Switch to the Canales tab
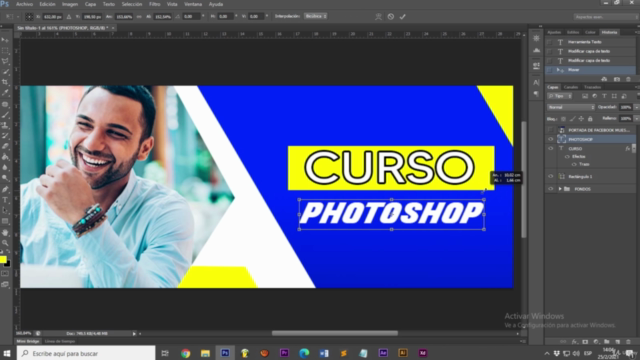 coord(571,87)
